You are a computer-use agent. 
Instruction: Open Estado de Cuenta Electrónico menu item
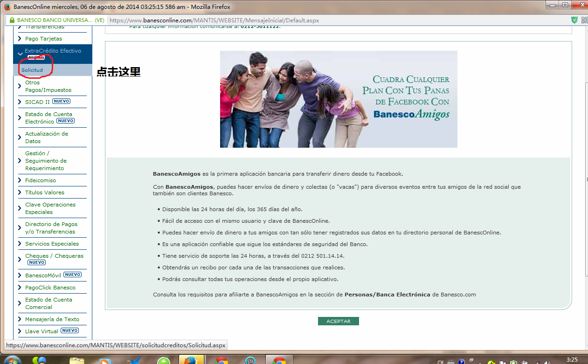[50, 118]
